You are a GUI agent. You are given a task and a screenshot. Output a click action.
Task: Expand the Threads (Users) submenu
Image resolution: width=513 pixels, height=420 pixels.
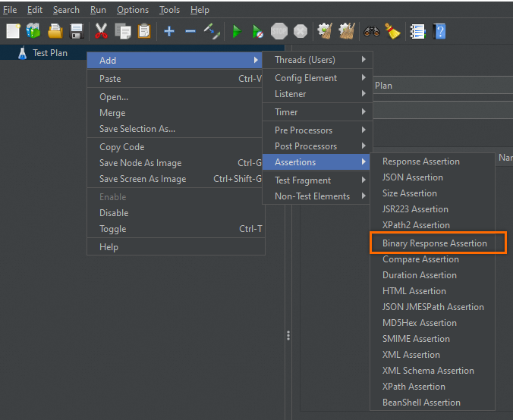pos(317,60)
